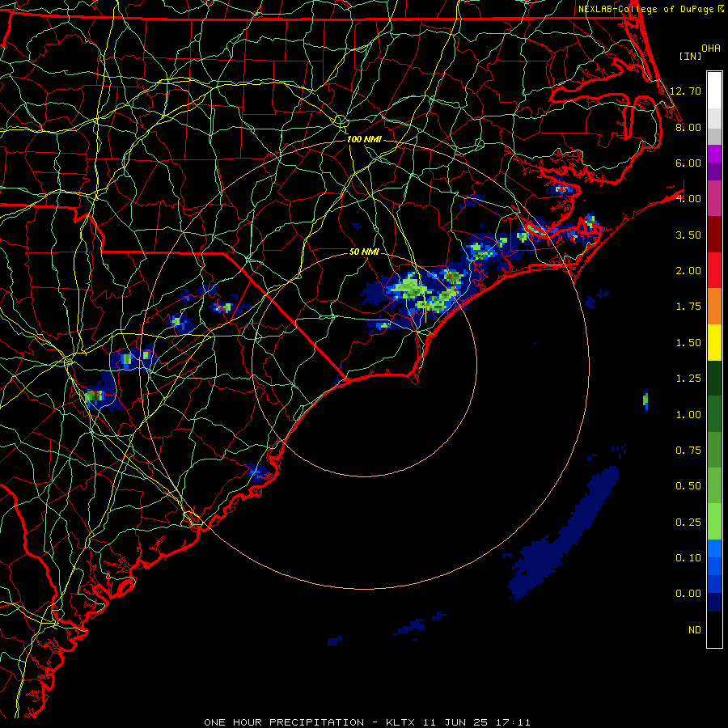Click the 100 NMI range ring label
The image size is (728, 728).
click(x=364, y=139)
